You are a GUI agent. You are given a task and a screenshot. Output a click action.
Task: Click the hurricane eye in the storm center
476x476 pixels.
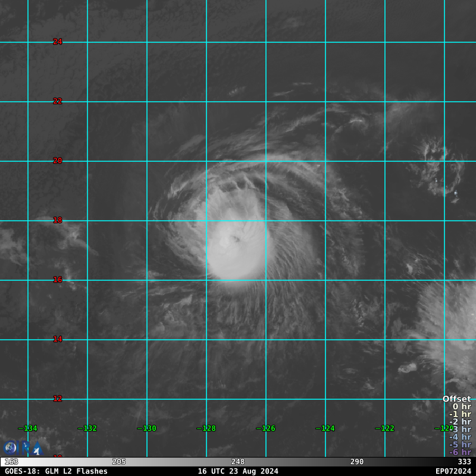pos(236,239)
